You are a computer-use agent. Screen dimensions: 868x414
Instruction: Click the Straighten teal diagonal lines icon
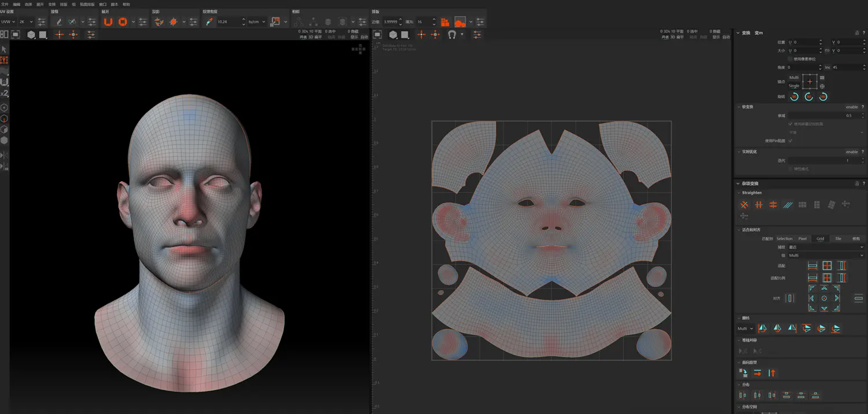[x=788, y=205]
